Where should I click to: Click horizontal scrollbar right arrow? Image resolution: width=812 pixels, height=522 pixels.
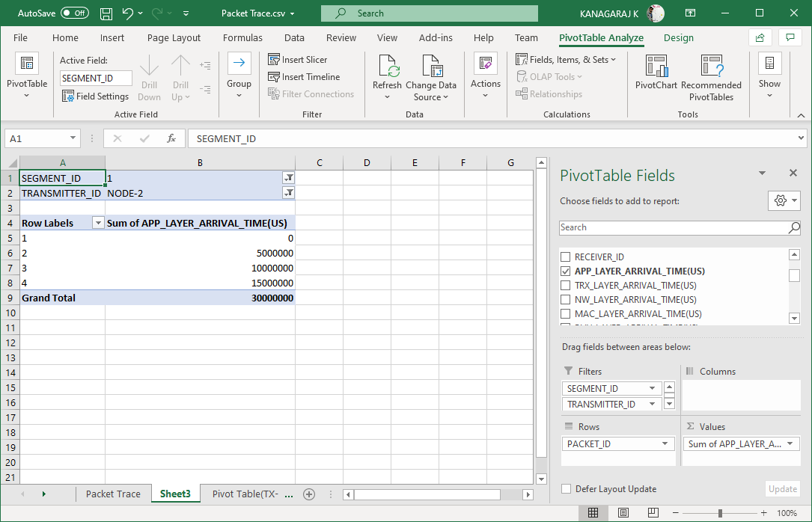coord(528,494)
